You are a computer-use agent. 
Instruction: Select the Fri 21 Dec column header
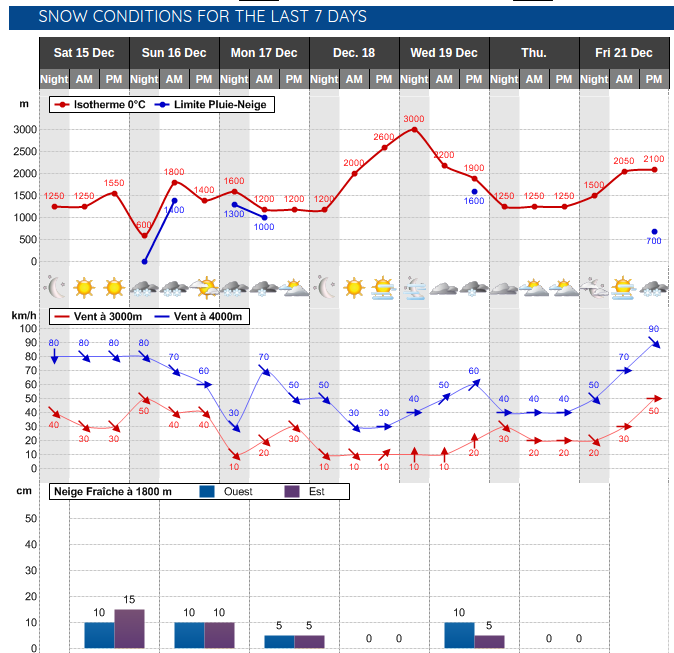[x=624, y=53]
